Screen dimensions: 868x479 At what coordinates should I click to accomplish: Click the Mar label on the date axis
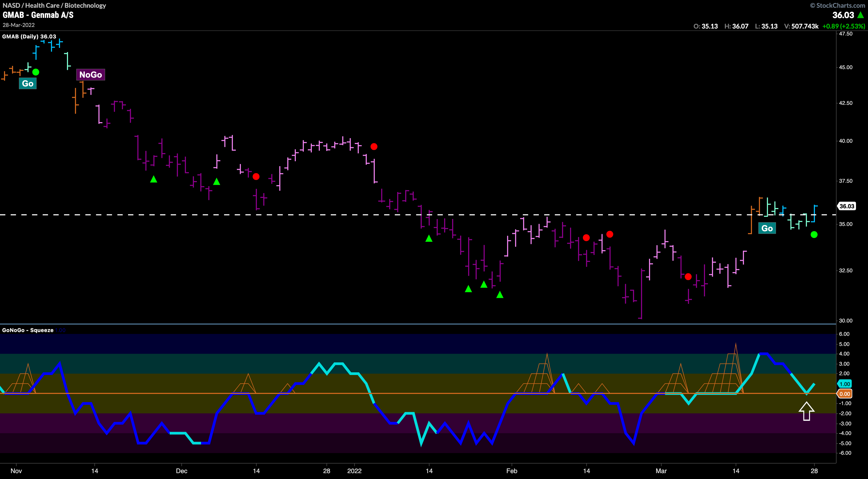[661, 471]
